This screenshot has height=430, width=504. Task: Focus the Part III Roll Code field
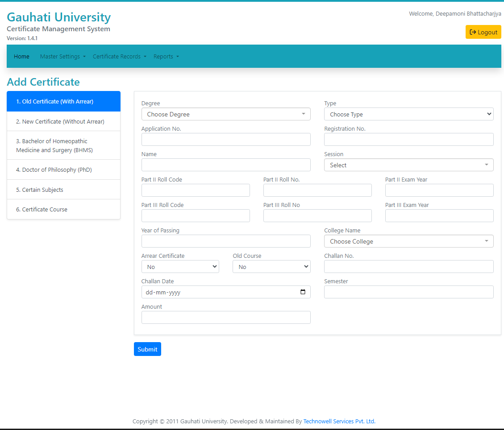196,216
